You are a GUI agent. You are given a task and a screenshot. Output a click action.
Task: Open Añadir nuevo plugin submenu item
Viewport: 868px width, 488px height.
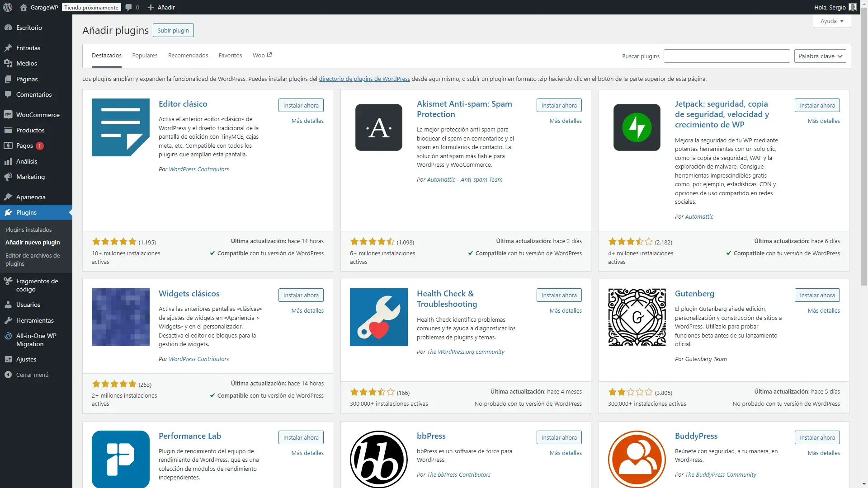coord(33,242)
